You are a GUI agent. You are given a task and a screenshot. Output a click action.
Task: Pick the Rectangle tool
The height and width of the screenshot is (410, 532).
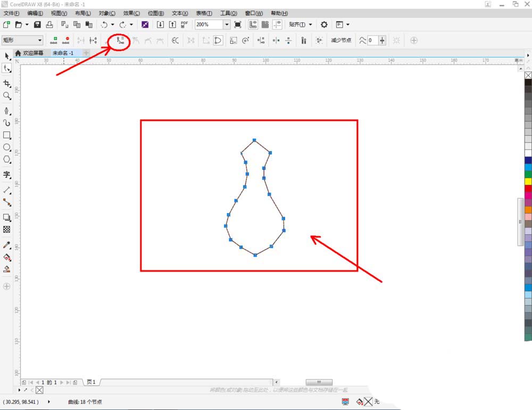(x=7, y=135)
